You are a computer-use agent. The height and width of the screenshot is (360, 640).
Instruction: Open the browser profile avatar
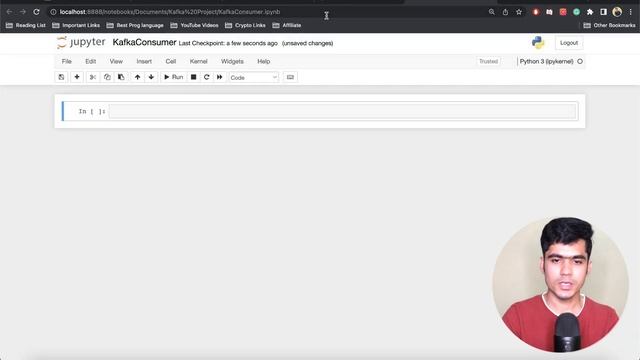click(617, 12)
